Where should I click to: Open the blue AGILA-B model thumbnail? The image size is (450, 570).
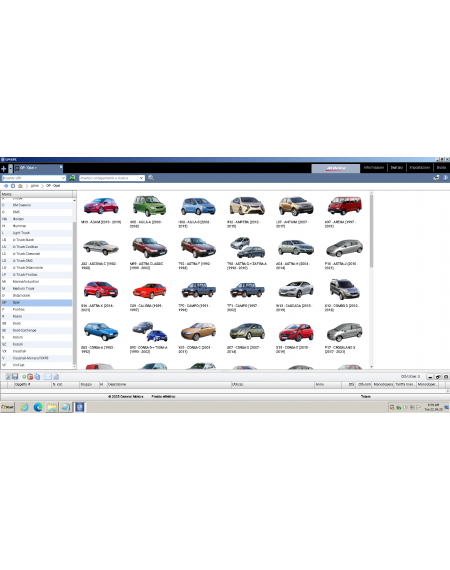coord(198,206)
